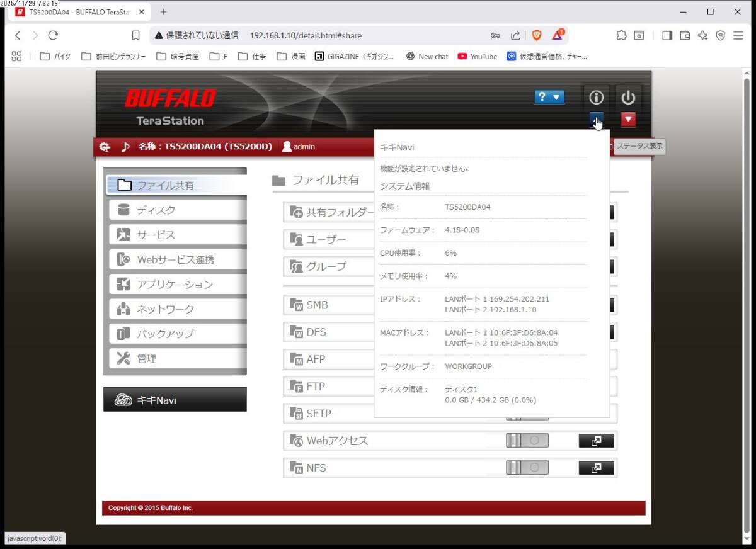Open the Brave Wallet icon

tap(685, 36)
